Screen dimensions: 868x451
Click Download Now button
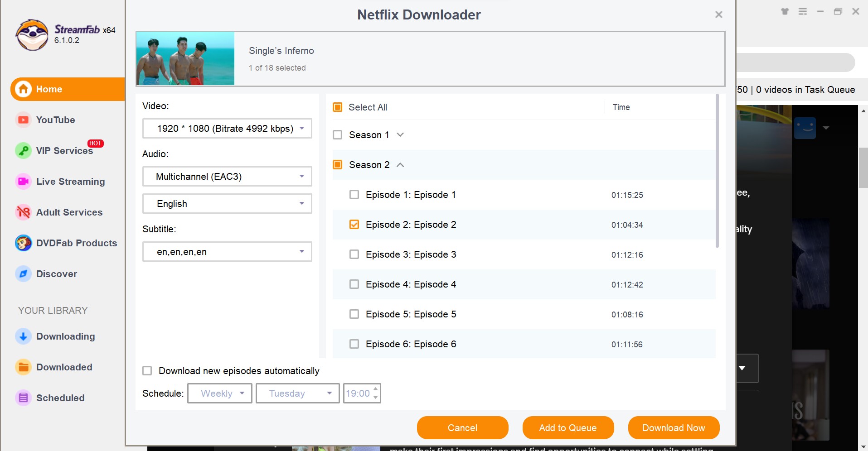(x=674, y=428)
